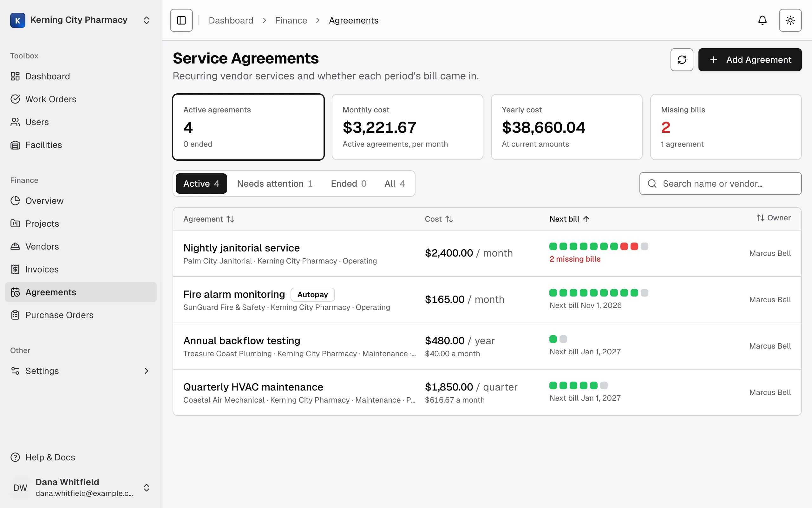Switch to the Needs attention tab
Image resolution: width=812 pixels, height=508 pixels.
pos(275,184)
